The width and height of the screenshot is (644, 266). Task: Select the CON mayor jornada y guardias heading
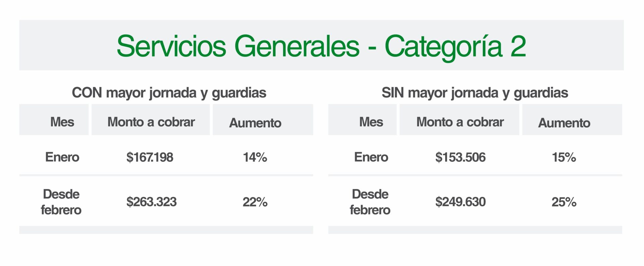pos(169,93)
